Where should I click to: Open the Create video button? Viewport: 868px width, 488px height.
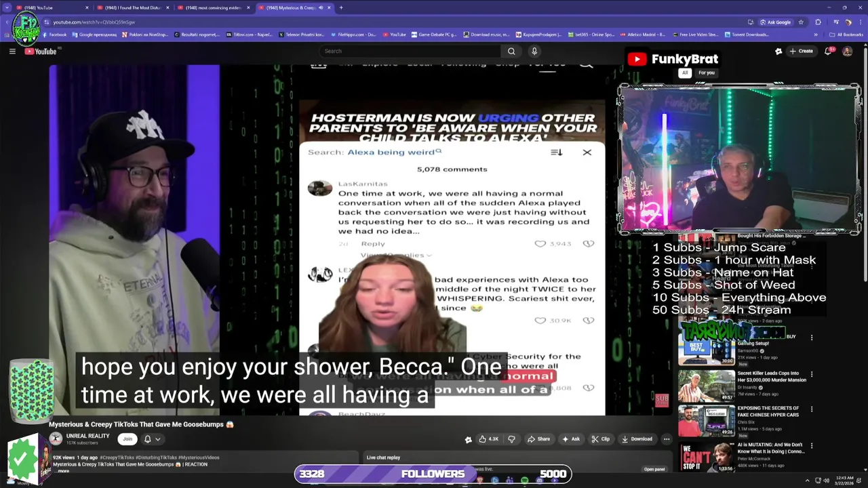(801, 51)
